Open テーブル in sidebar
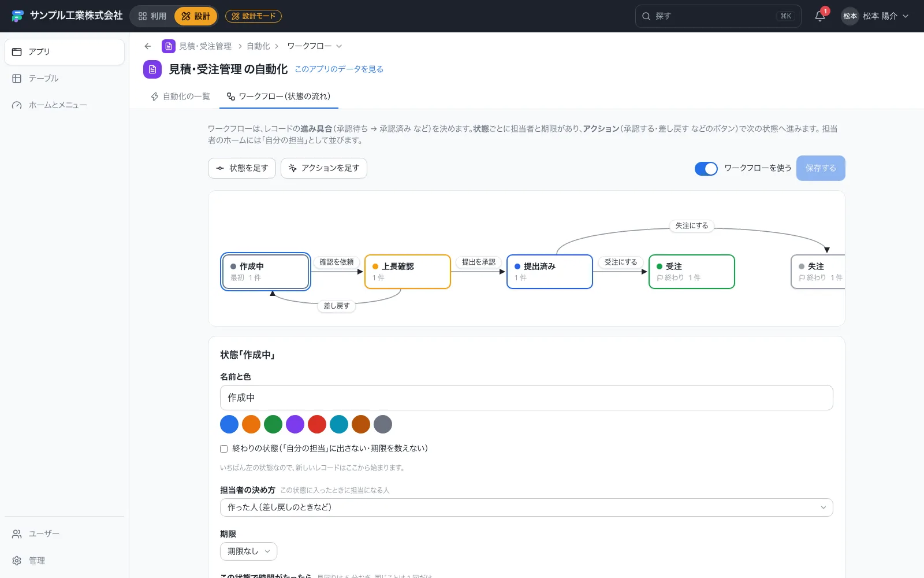The width and height of the screenshot is (924, 578). click(64, 79)
